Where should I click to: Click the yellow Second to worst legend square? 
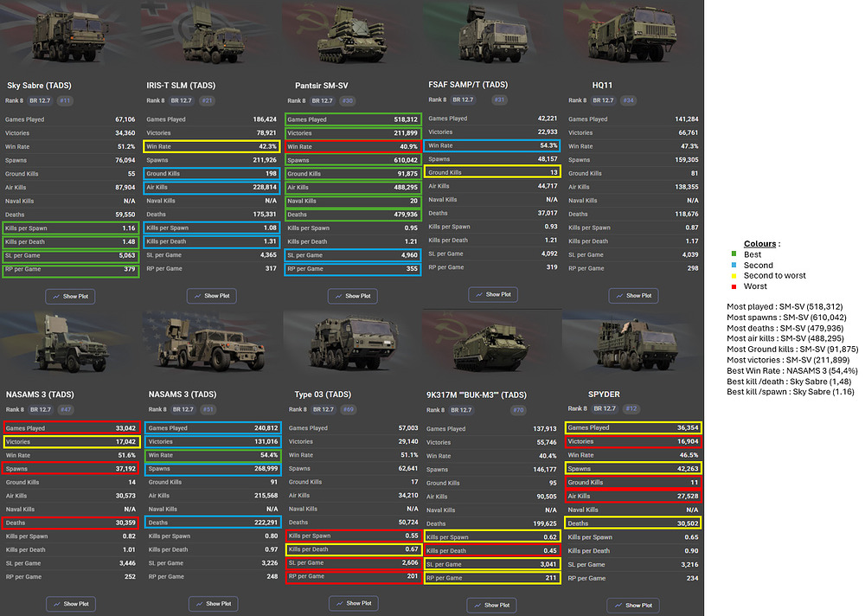pos(734,275)
